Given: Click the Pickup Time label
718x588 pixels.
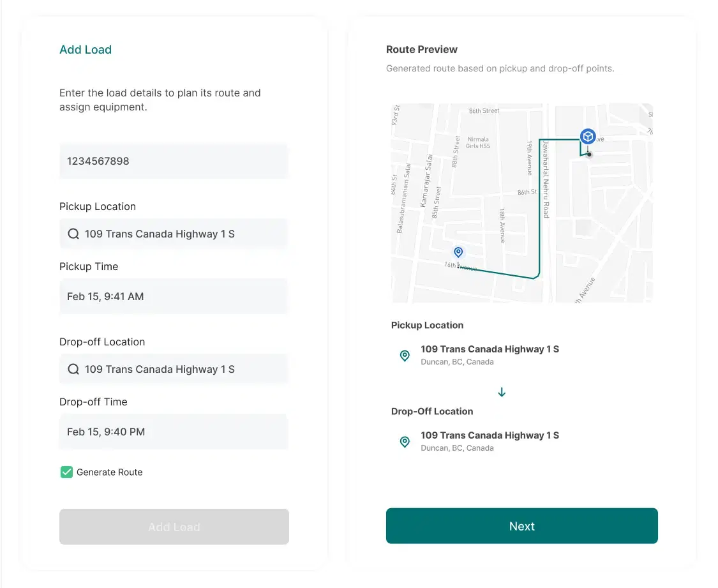Looking at the screenshot, I should click(x=89, y=266).
